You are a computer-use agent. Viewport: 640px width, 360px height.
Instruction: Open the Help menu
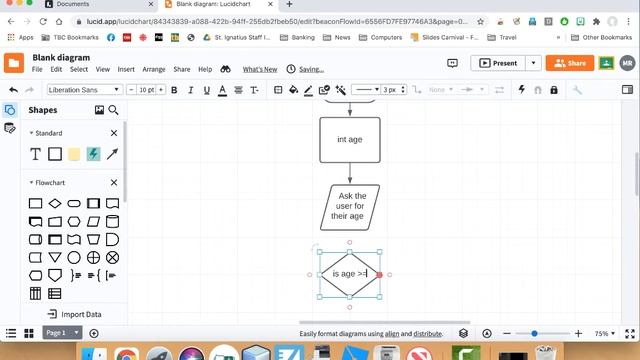(x=205, y=69)
